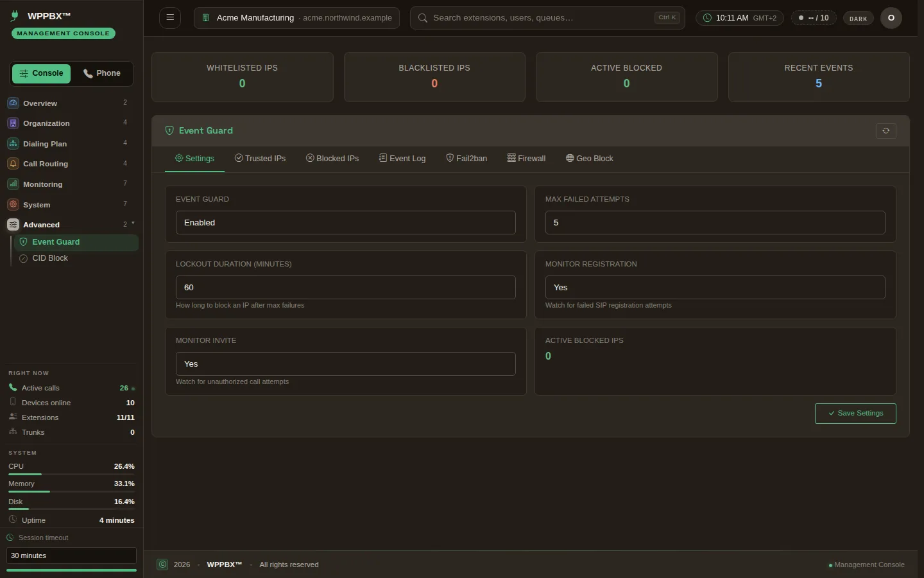
Task: Click the Max Failed Attempts field
Action: [715, 223]
